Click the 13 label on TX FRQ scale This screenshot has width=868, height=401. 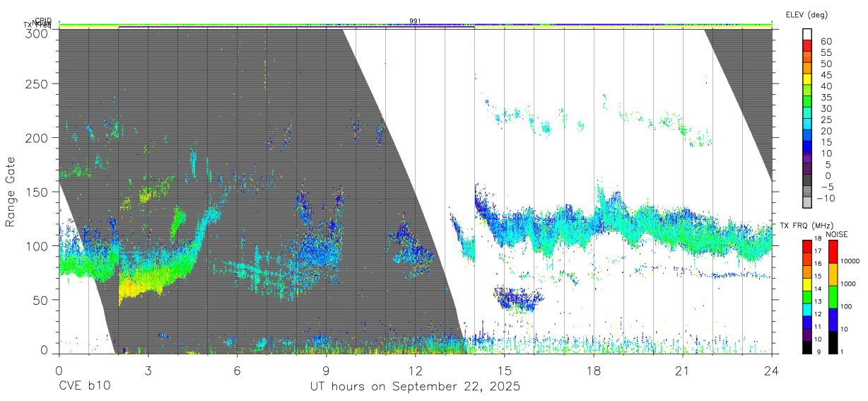[817, 301]
